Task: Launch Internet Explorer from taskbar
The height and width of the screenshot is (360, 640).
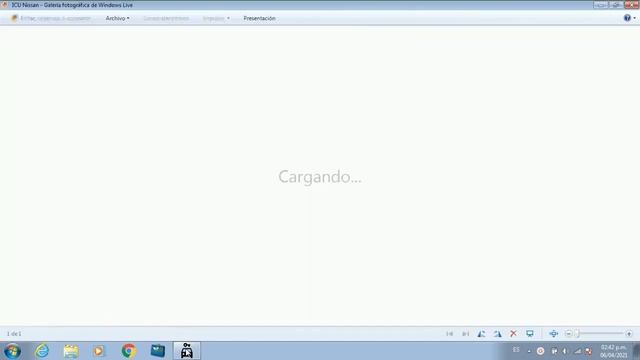Action: (x=42, y=351)
